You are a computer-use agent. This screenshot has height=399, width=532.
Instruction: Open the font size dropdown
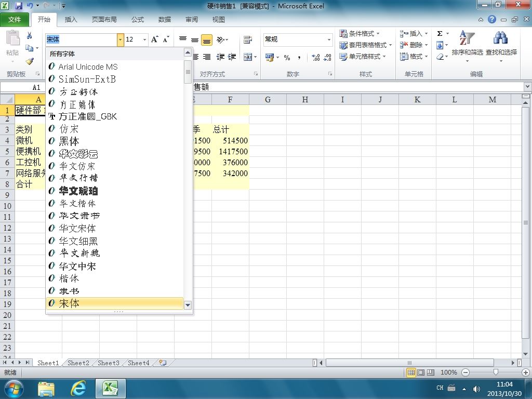click(x=144, y=39)
